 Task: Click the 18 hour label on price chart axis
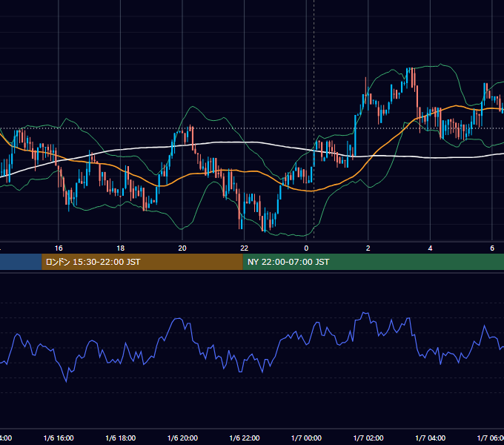[121, 248]
